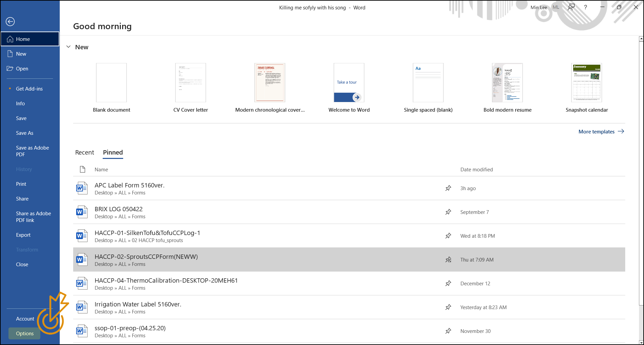Viewport: 644px width, 345px height.
Task: Sort by Date modified column header
Action: click(477, 169)
